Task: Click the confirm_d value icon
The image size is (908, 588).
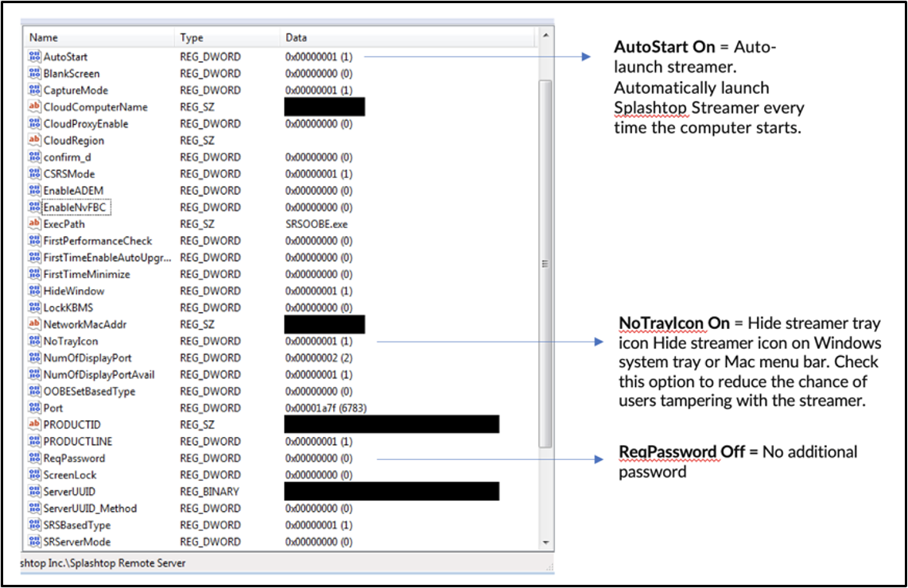Action: (35, 157)
